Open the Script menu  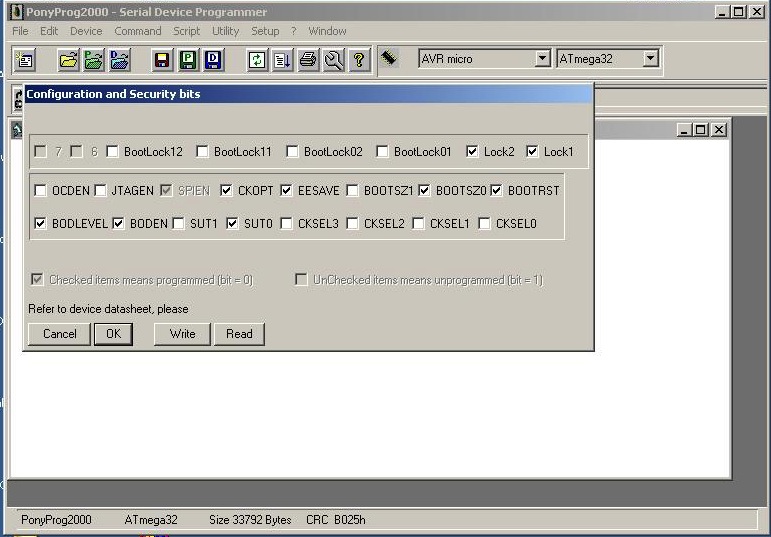(x=186, y=31)
